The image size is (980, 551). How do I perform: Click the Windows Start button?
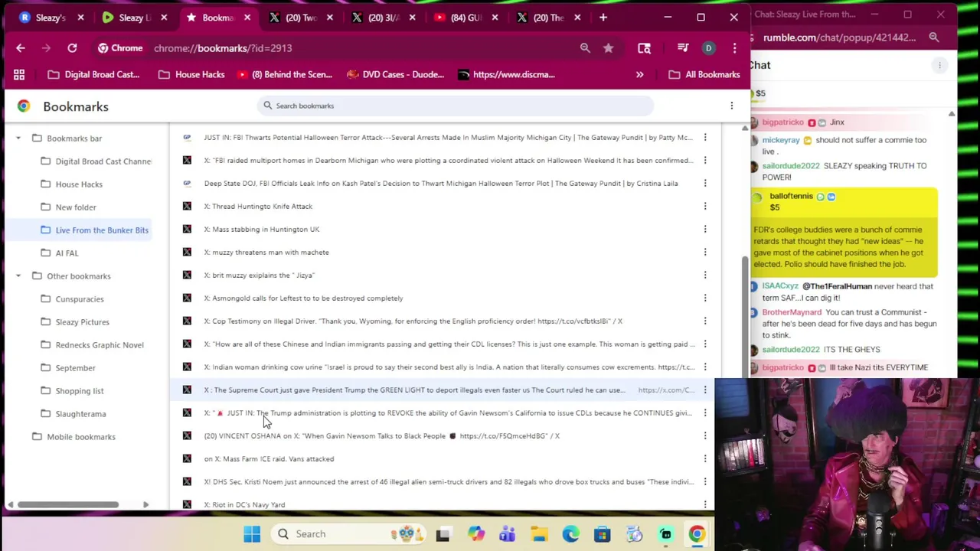coord(252,533)
